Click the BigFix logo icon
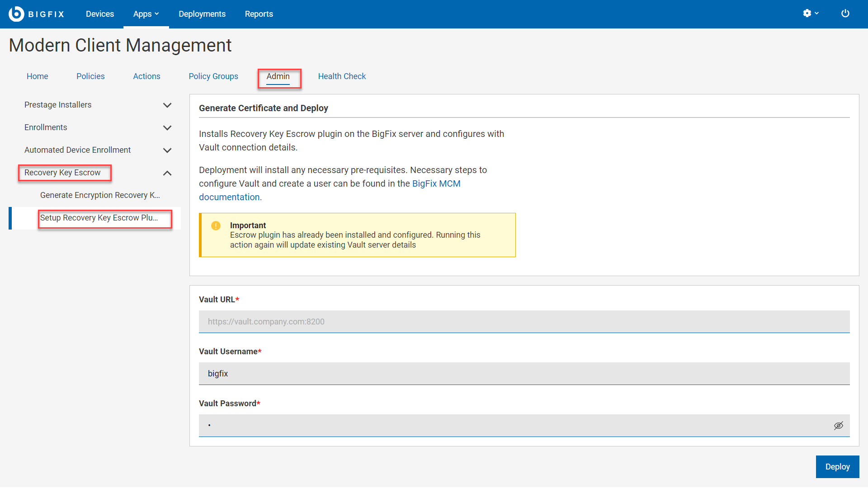868x493 pixels. (x=17, y=14)
